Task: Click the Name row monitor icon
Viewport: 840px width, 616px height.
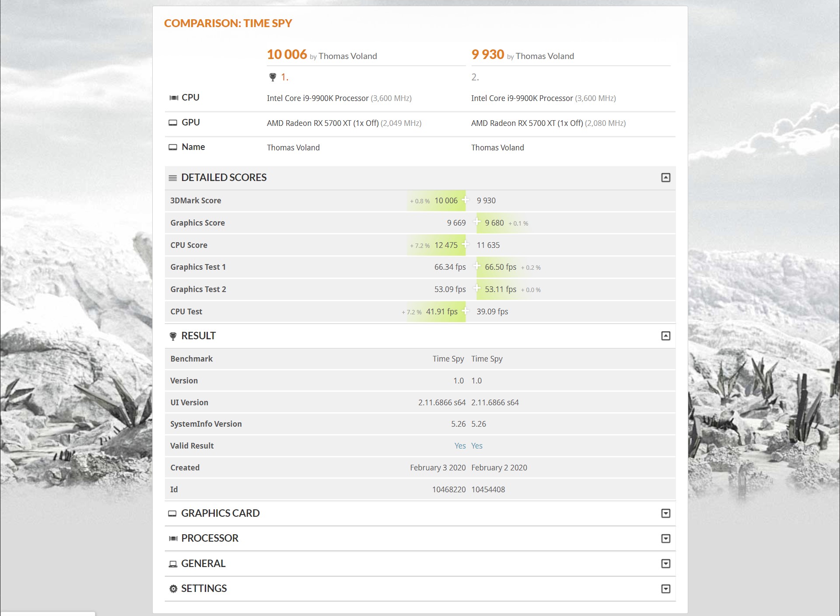Action: [173, 147]
